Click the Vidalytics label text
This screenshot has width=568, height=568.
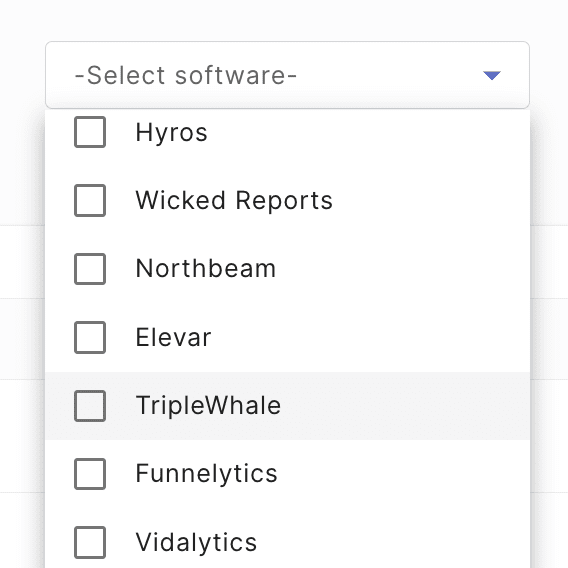coord(196,542)
